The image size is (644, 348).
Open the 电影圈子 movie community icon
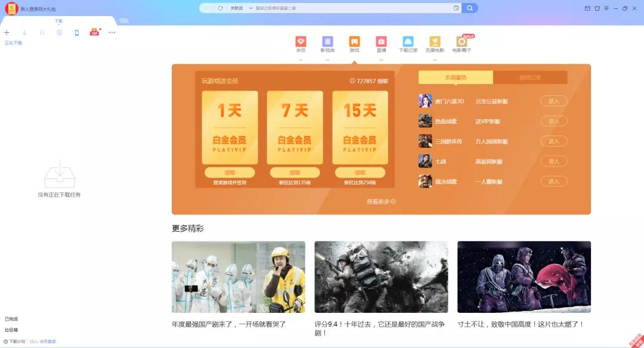(x=462, y=42)
